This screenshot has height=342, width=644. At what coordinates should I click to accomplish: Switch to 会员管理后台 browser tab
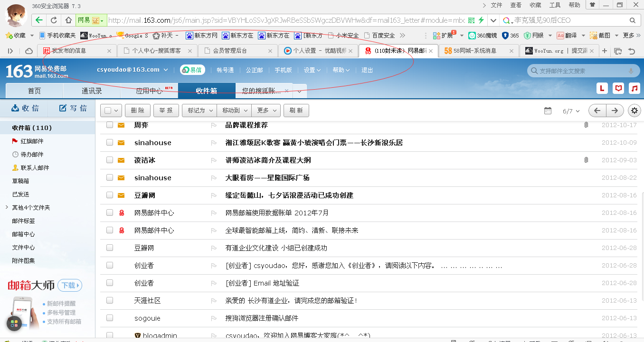click(237, 51)
